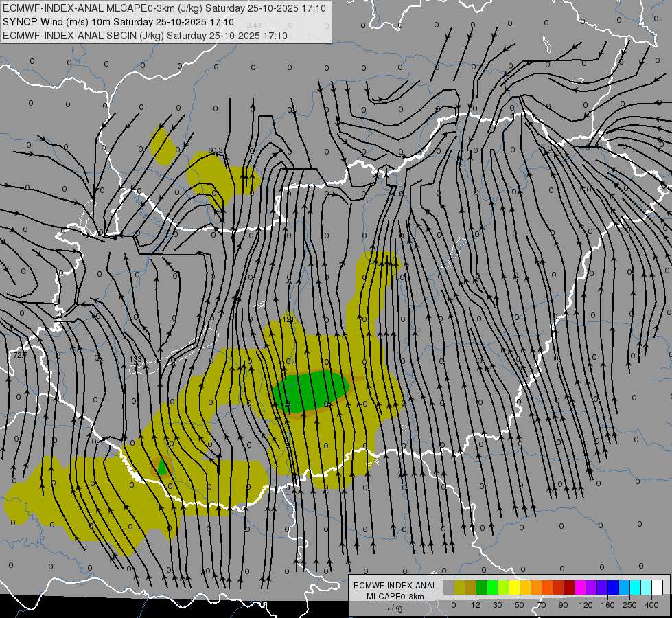The image size is (672, 618).
Task: Click the SYNOP Wind 10m header line
Action: (118, 22)
